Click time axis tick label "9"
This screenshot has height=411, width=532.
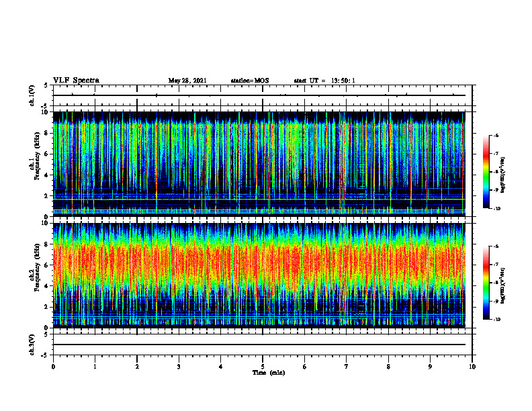pyautogui.click(x=430, y=367)
